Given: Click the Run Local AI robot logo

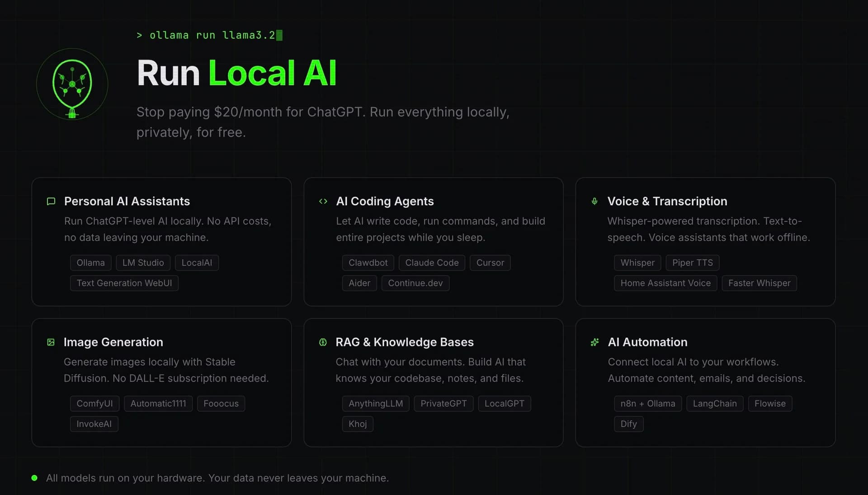Looking at the screenshot, I should pyautogui.click(x=72, y=84).
